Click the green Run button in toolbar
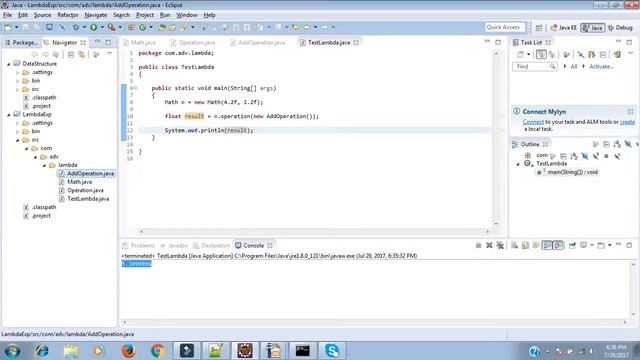 pyautogui.click(x=94, y=27)
